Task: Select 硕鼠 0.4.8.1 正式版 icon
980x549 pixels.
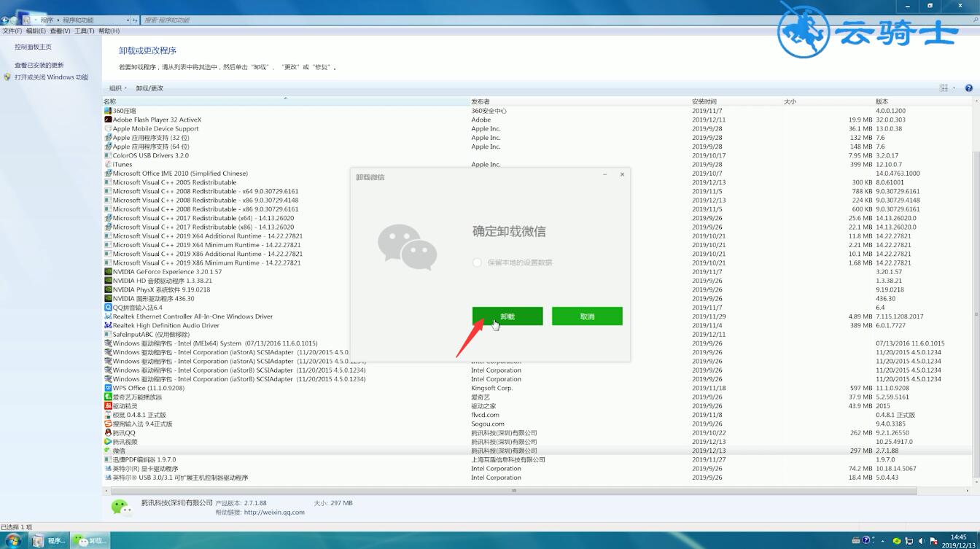Action: pos(108,415)
